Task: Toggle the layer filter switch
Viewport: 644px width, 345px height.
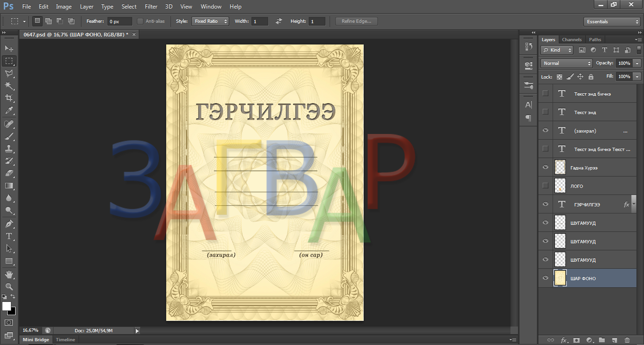Action: coord(639,50)
